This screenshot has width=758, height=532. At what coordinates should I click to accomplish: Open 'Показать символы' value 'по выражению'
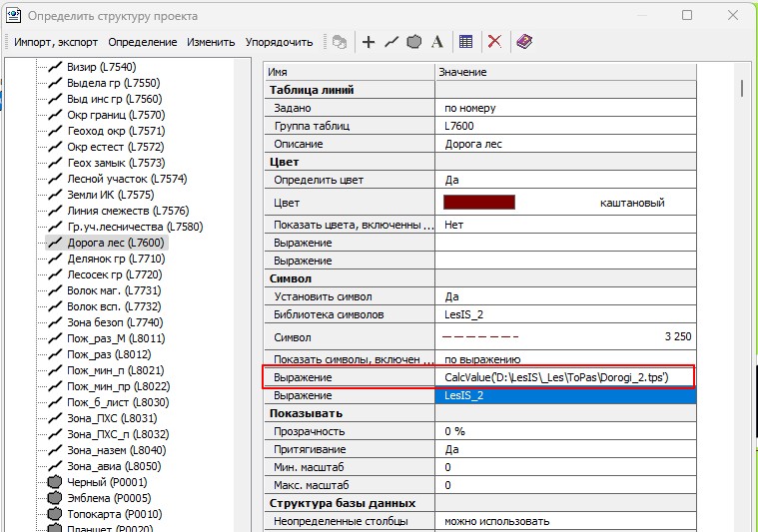[482, 358]
